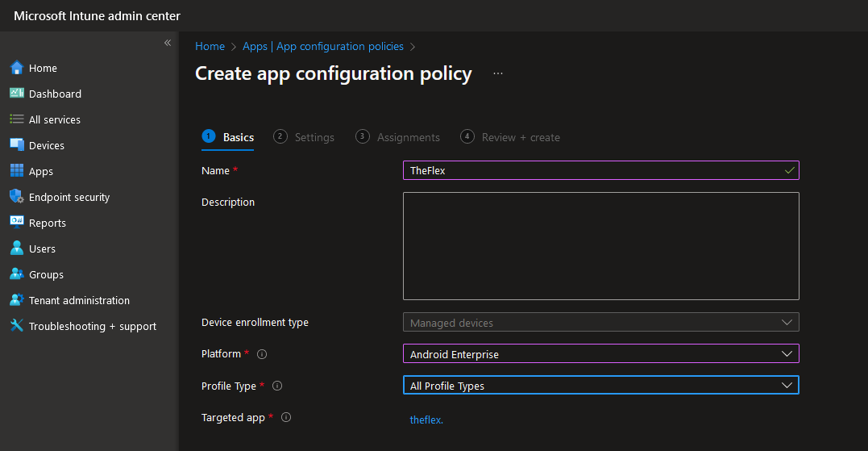
Task: Open the Profile Type dropdown
Action: click(x=600, y=386)
